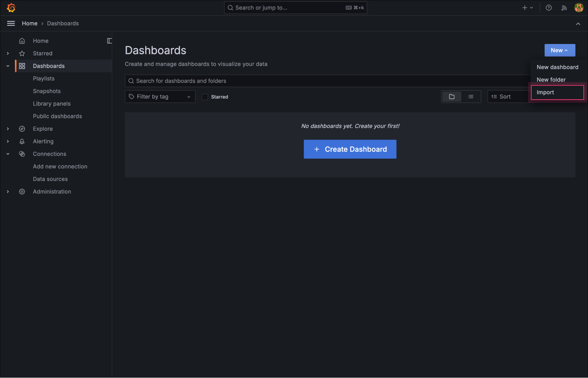588x378 pixels.
Task: Open Public dashboards in sidebar
Action: (57, 116)
